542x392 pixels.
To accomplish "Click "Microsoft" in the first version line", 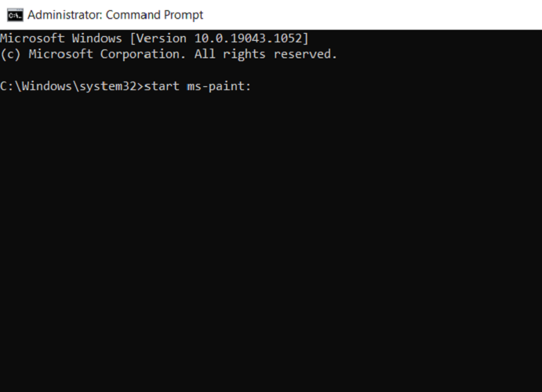I will pos(32,38).
